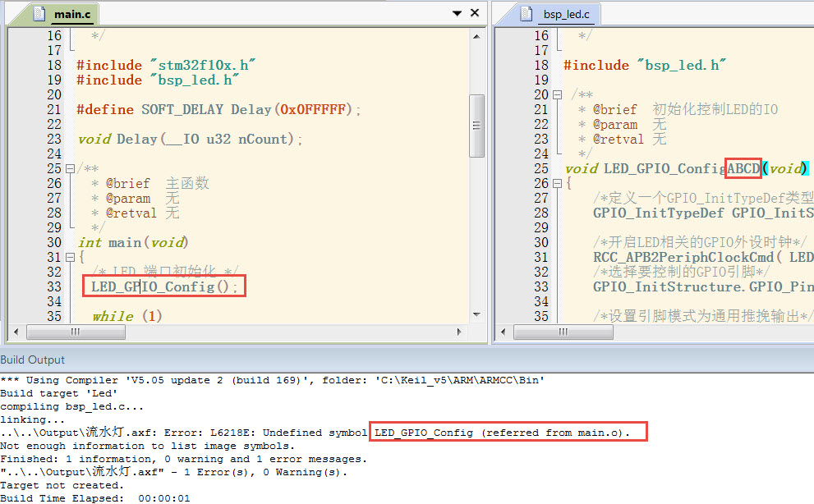This screenshot has width=814, height=504.
Task: Click GPIO_InitStructure.GPIO_Pin line in bsp_led.c
Action: pyautogui.click(x=703, y=286)
